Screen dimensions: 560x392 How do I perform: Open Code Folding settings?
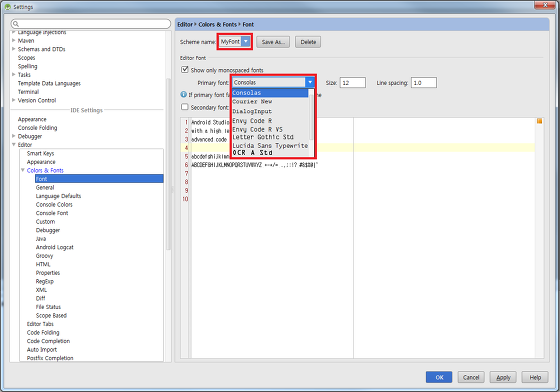point(43,333)
